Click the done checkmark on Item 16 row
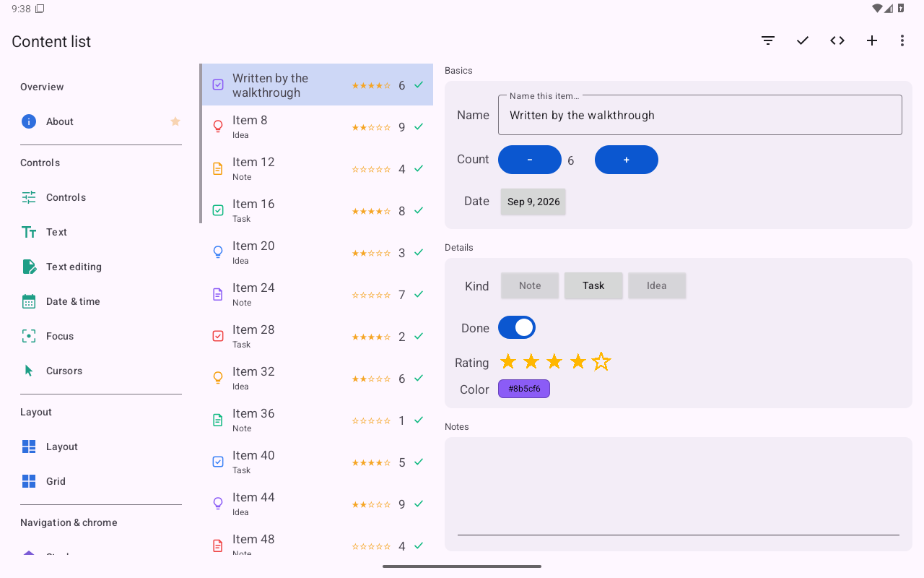 [x=419, y=210]
